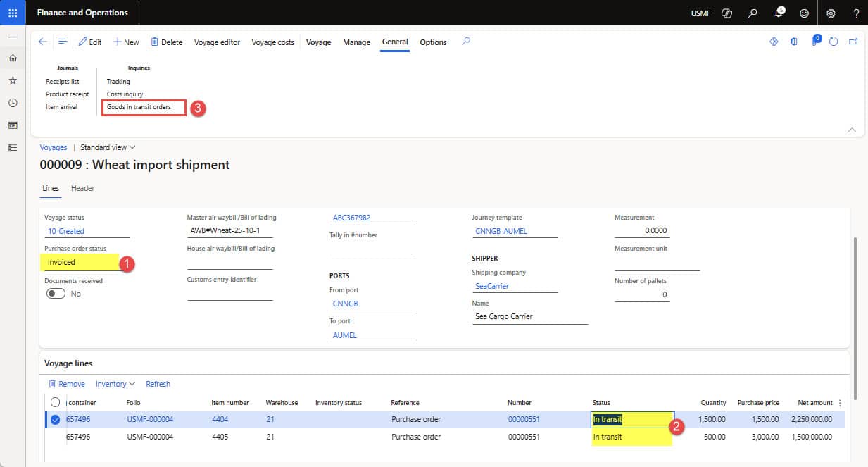Open Power Apps from the action pane
The height and width of the screenshot is (467, 868).
point(773,42)
